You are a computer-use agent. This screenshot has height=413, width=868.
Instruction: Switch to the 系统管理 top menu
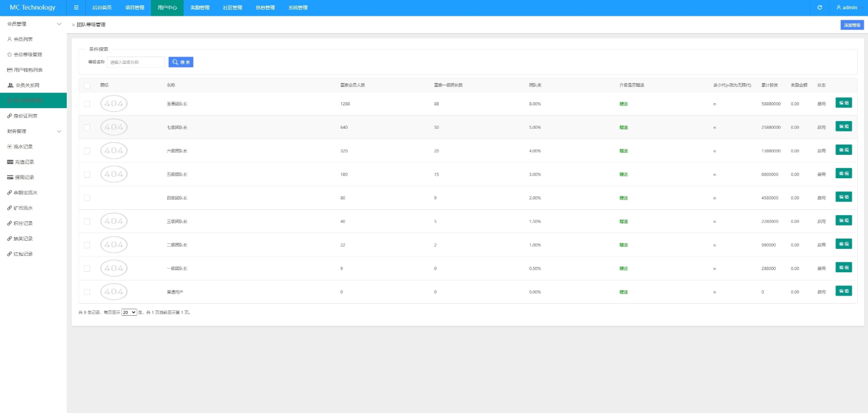(x=297, y=8)
